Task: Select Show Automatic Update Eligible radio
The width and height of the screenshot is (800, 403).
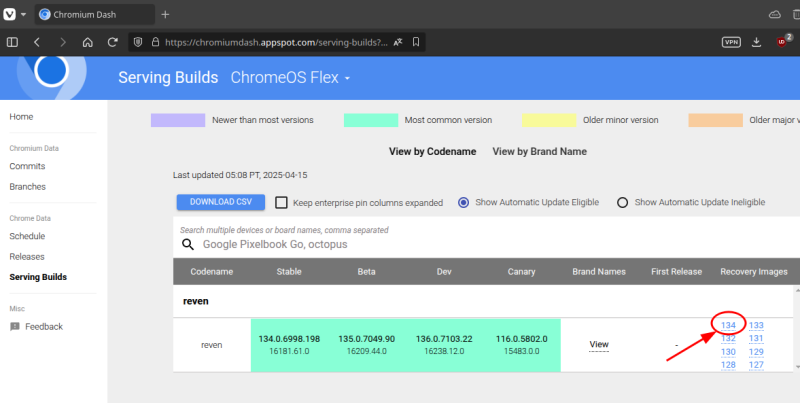Action: point(463,203)
